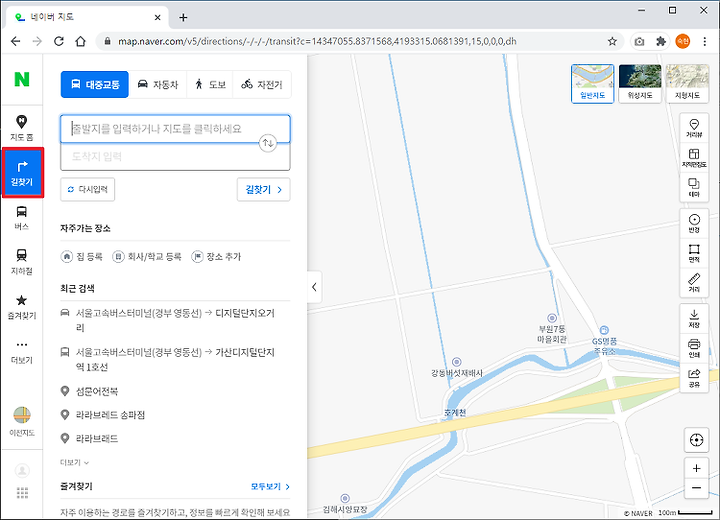Select 도보 walking tab
Image resolution: width=720 pixels, height=520 pixels.
tap(210, 85)
